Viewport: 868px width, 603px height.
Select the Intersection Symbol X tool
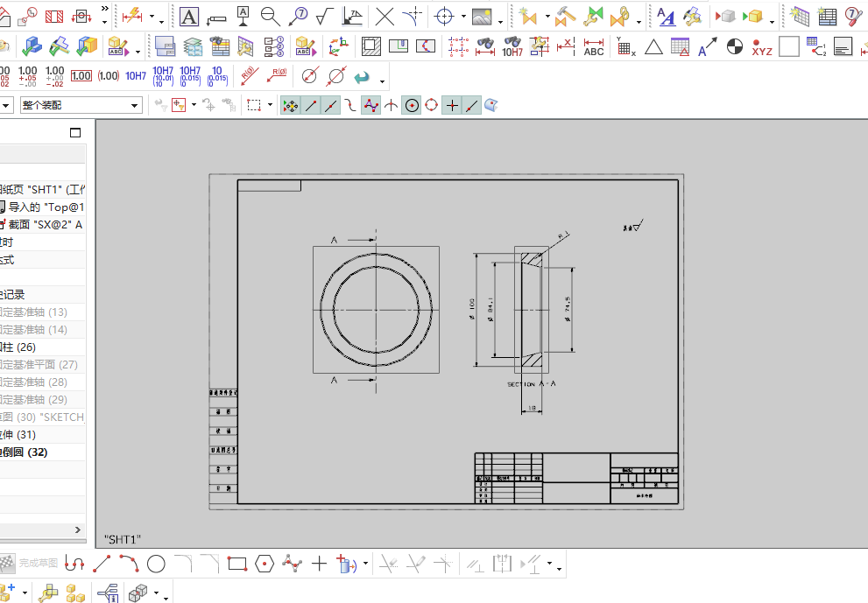[385, 17]
